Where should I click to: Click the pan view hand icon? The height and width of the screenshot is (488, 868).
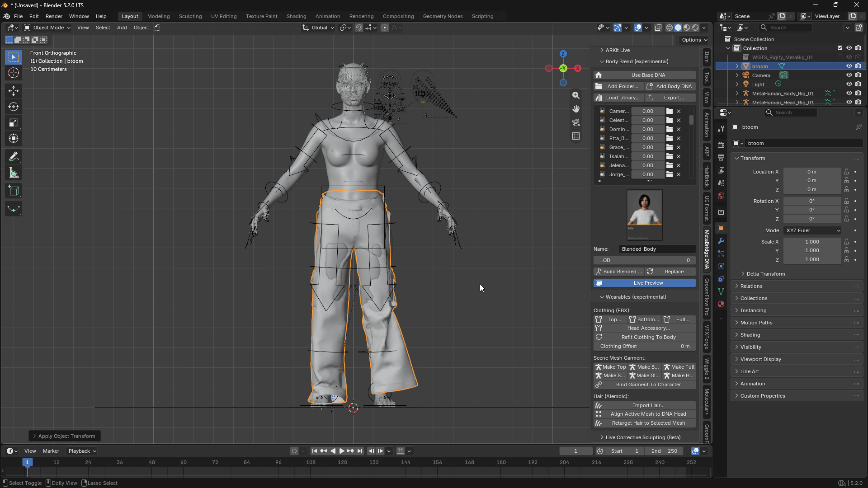(576, 109)
